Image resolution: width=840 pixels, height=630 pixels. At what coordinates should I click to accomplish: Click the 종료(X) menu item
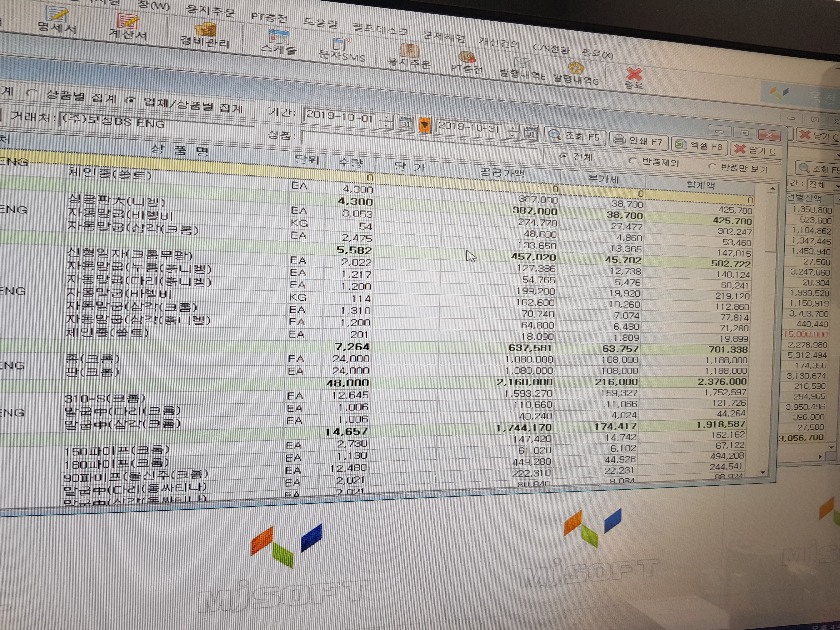(597, 54)
